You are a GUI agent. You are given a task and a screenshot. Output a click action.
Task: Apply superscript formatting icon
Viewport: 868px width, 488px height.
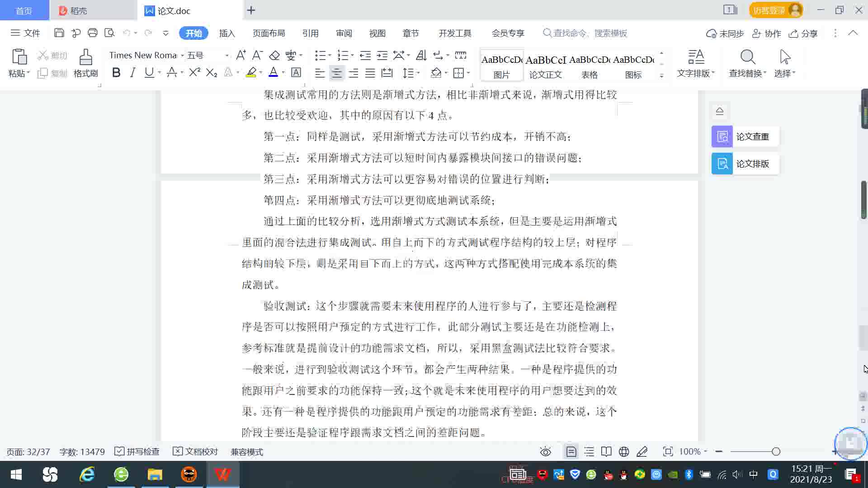pyautogui.click(x=194, y=73)
